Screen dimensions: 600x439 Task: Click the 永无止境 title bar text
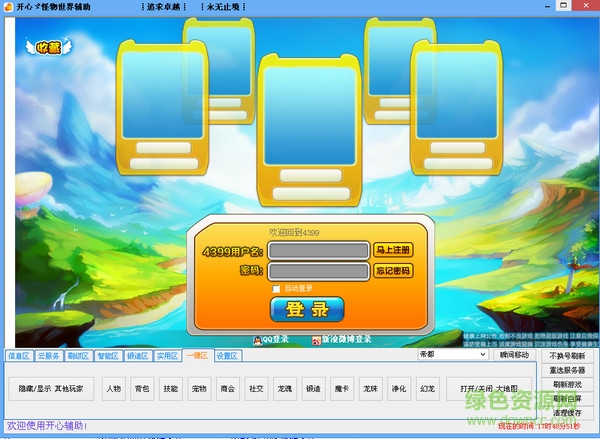click(x=223, y=7)
